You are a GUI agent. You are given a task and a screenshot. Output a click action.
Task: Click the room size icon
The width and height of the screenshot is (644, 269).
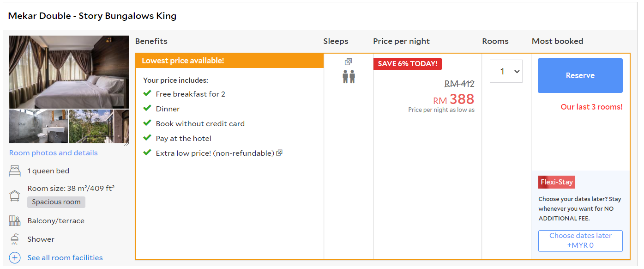[15, 196]
